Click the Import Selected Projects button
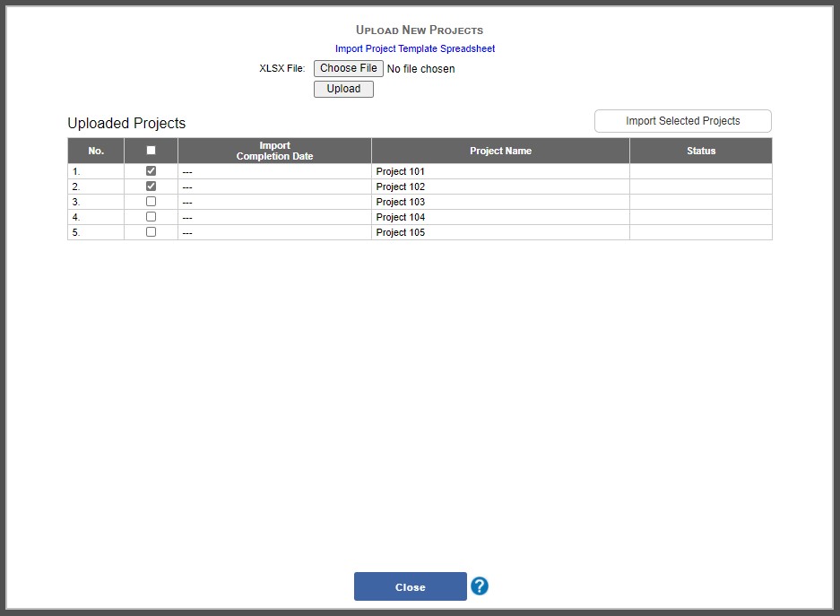This screenshot has width=840, height=616. [x=682, y=120]
